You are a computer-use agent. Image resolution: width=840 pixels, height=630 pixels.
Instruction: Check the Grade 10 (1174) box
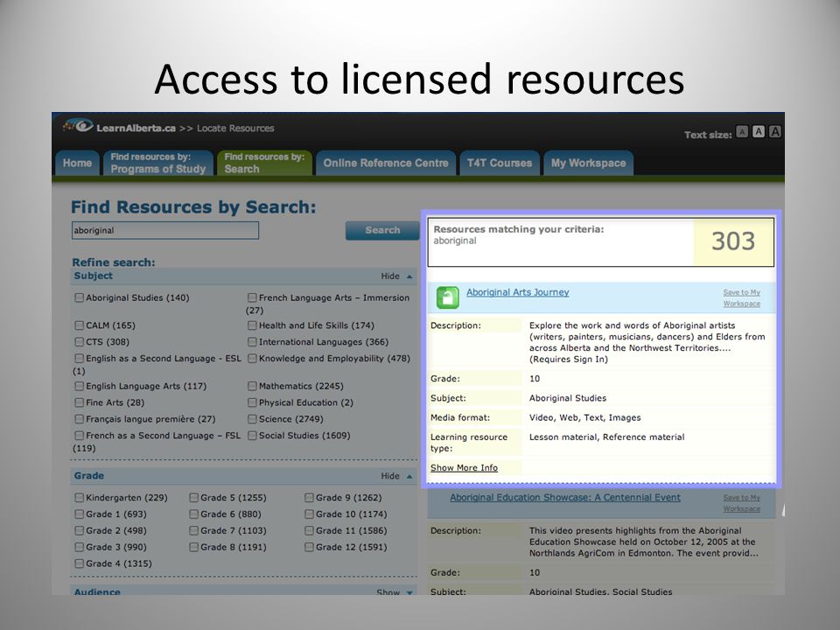pos(309,514)
